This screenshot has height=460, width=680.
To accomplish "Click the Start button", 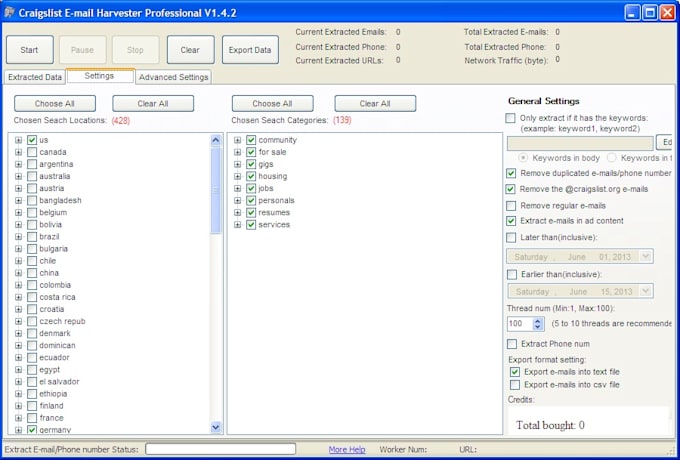I will click(x=29, y=50).
